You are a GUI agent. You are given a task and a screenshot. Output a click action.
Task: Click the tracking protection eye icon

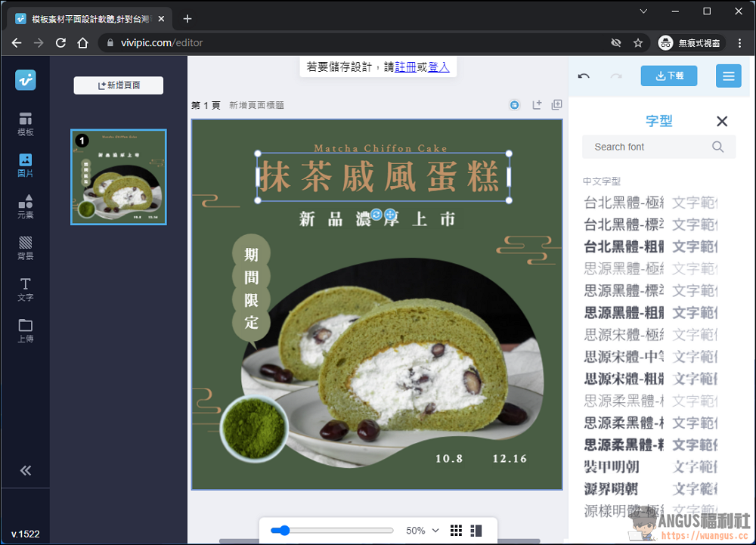tap(615, 43)
